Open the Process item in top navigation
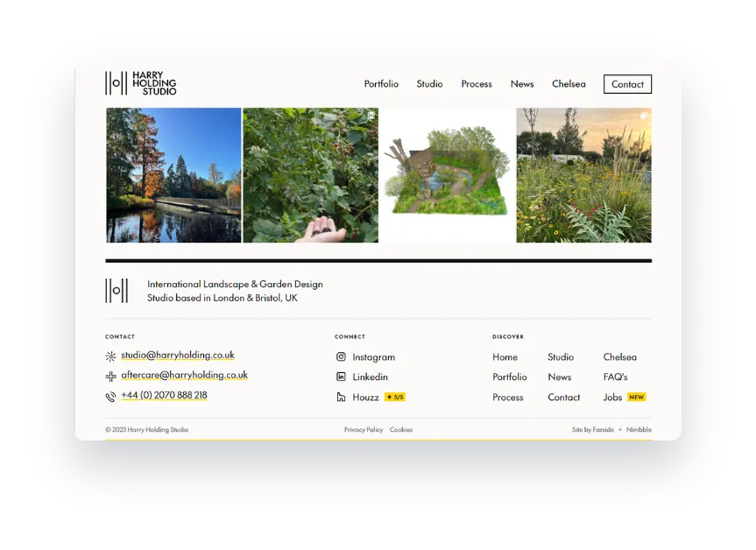Viewport: 756px width, 550px height. pos(477,84)
